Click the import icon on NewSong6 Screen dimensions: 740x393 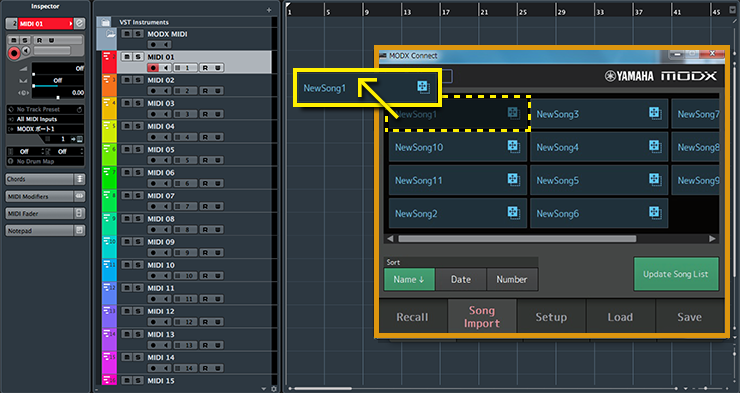[x=655, y=213]
